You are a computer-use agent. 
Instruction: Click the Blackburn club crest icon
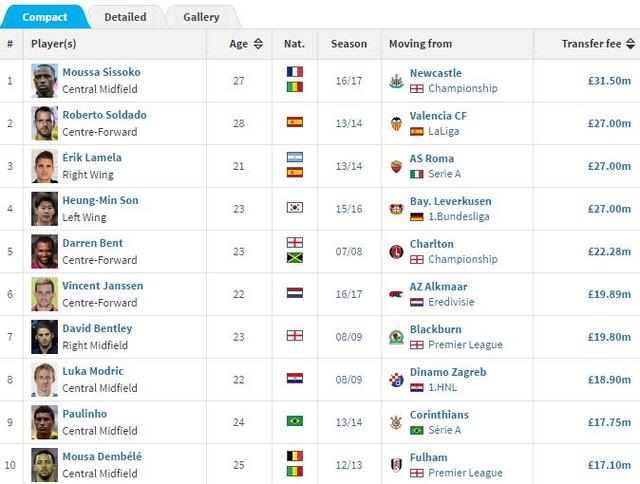click(396, 337)
